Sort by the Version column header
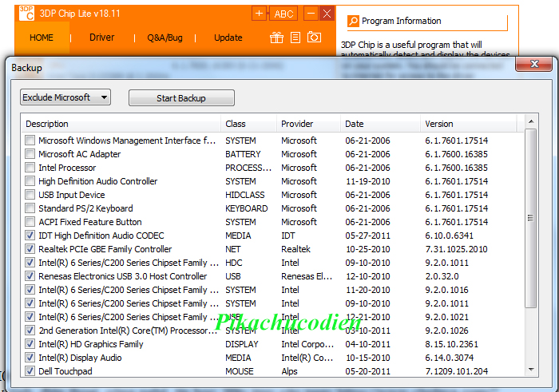The image size is (559, 392). coord(469,124)
